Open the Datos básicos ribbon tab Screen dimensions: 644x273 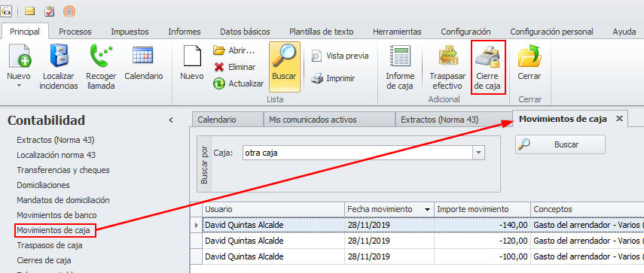[245, 32]
